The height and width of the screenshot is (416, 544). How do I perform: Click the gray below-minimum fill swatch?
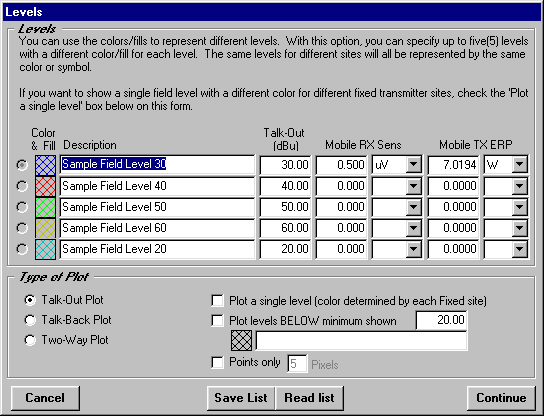pos(241,340)
